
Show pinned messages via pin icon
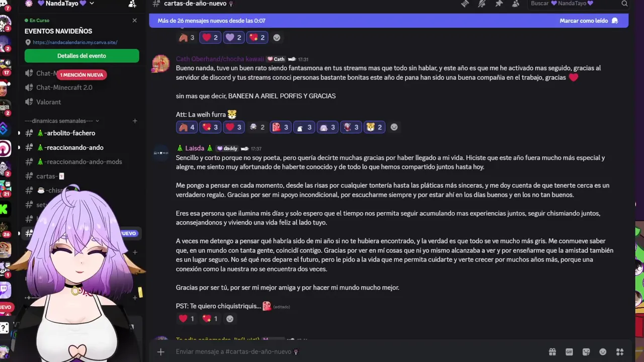(x=499, y=4)
